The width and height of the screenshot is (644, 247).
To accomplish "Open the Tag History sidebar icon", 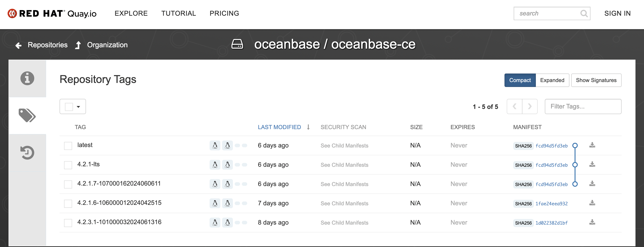I will point(27,153).
